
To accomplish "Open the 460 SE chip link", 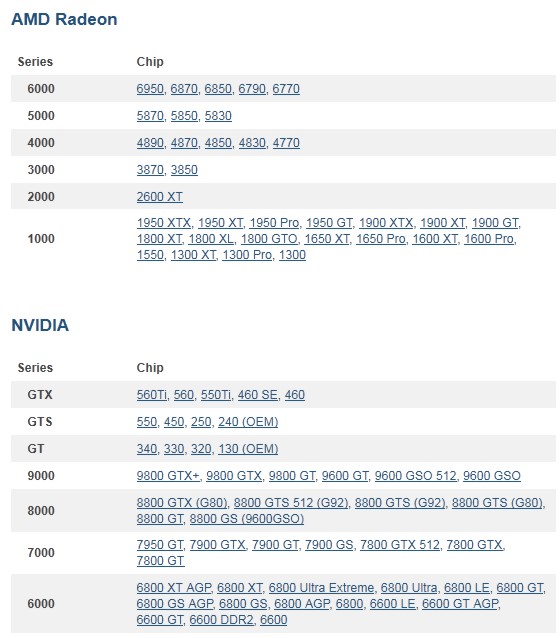I will coord(258,395).
